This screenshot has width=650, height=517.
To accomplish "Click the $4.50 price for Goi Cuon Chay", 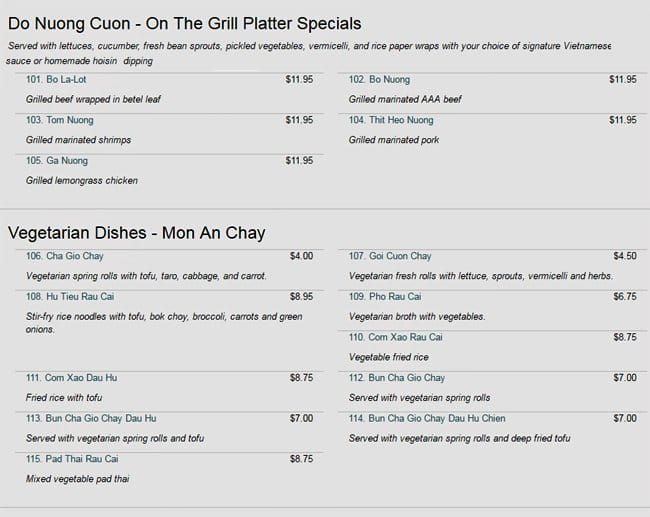I will point(624,256).
